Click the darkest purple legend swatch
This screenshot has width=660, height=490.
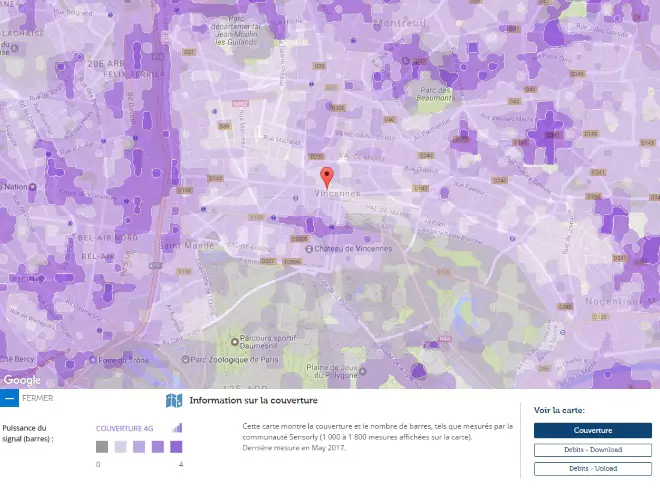coord(176,447)
